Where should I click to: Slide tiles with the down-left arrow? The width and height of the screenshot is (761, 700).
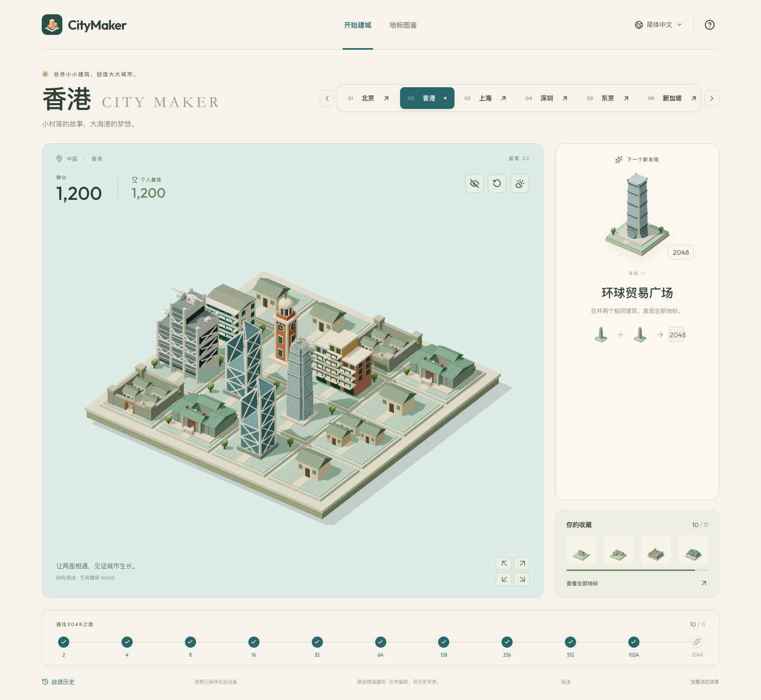504,579
